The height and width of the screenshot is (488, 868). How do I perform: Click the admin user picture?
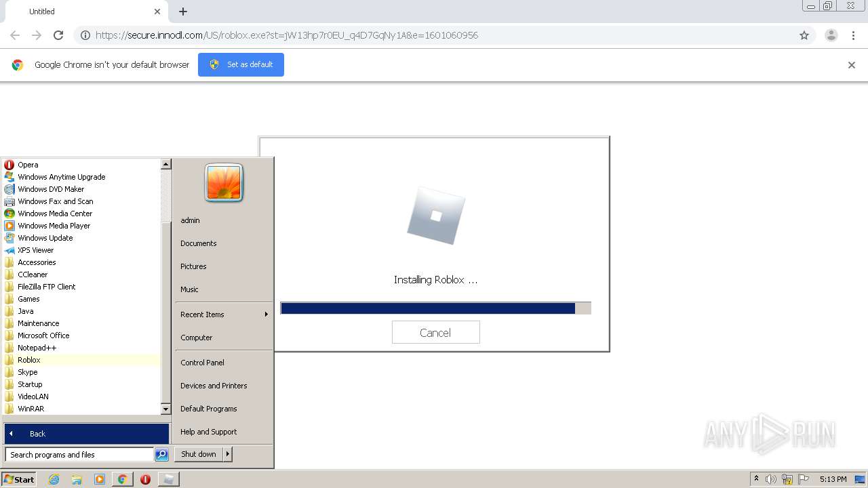point(224,183)
